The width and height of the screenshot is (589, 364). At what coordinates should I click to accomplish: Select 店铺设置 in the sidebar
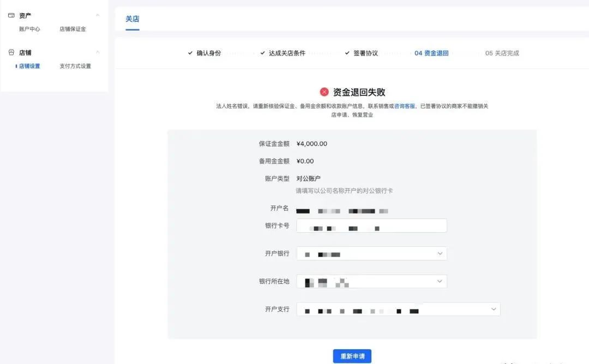[28, 65]
